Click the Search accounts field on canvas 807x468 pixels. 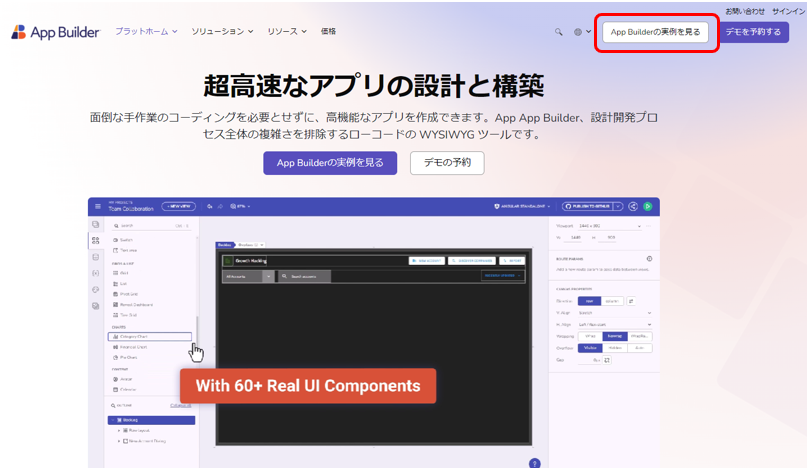[x=304, y=276]
